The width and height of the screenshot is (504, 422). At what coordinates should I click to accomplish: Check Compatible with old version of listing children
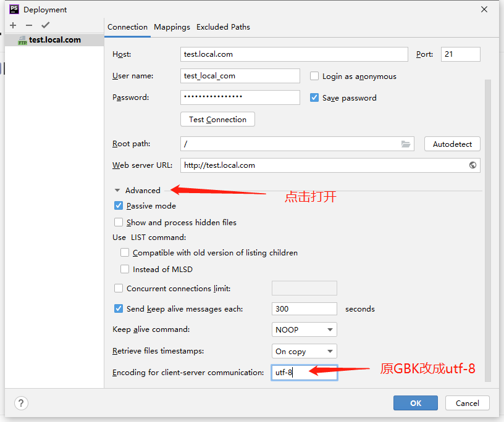tap(125, 252)
